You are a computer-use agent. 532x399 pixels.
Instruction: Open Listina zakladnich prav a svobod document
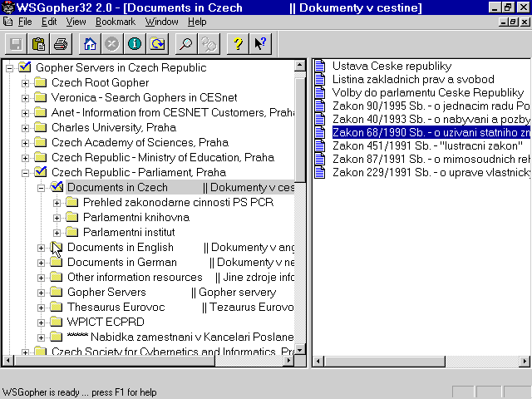tap(401, 80)
